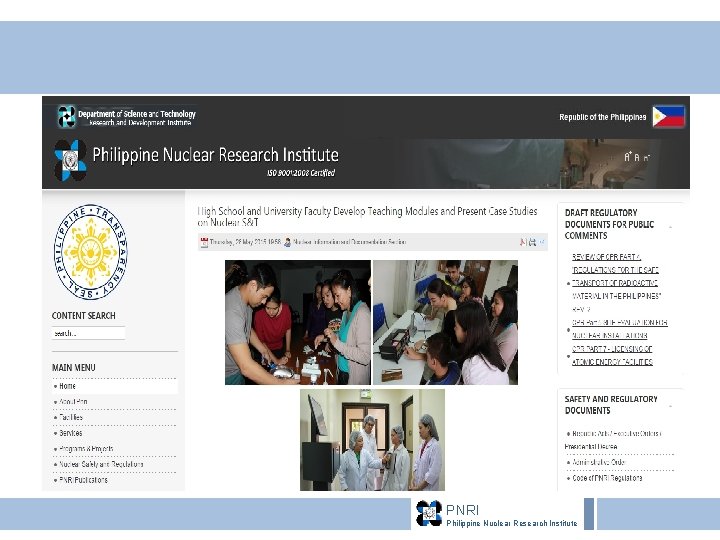The height and width of the screenshot is (540, 720).
Task: Click the 'CONTENT SEARCH' heading
Action: click(x=84, y=316)
